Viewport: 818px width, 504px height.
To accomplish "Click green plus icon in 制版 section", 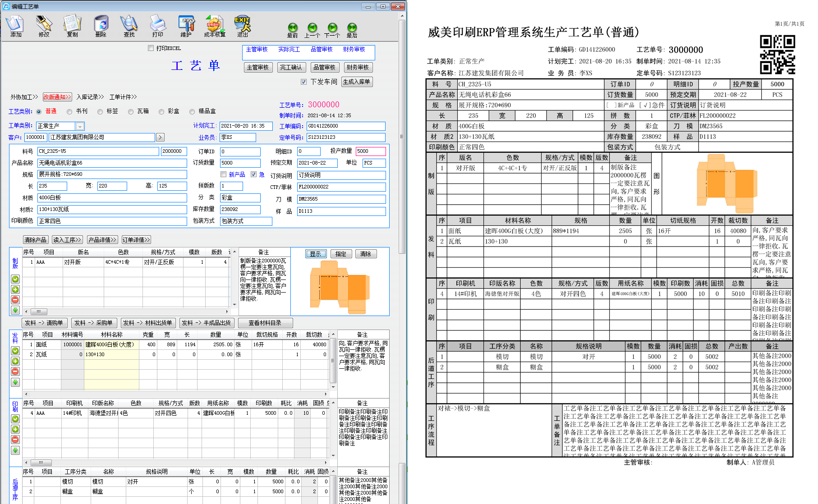I will pos(15,289).
